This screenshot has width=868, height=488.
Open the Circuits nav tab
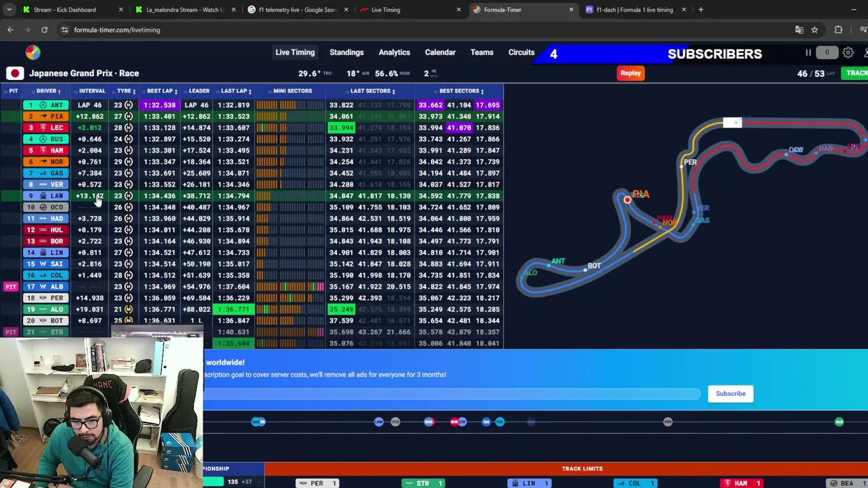pos(521,52)
